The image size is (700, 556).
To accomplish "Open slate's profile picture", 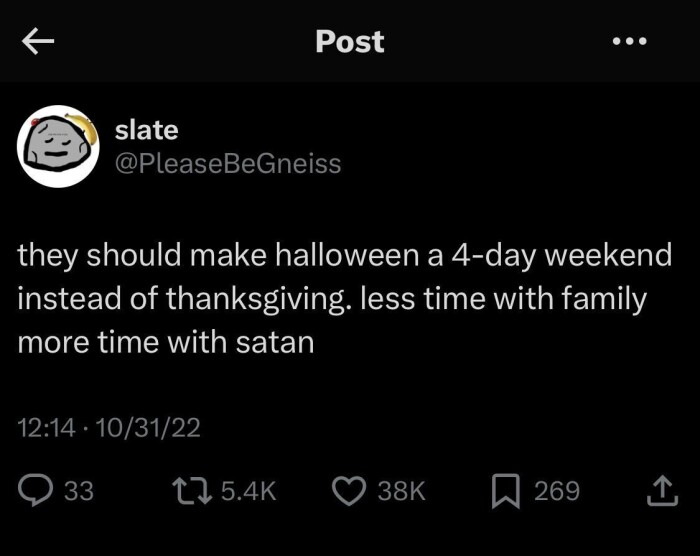I will pos(58,146).
